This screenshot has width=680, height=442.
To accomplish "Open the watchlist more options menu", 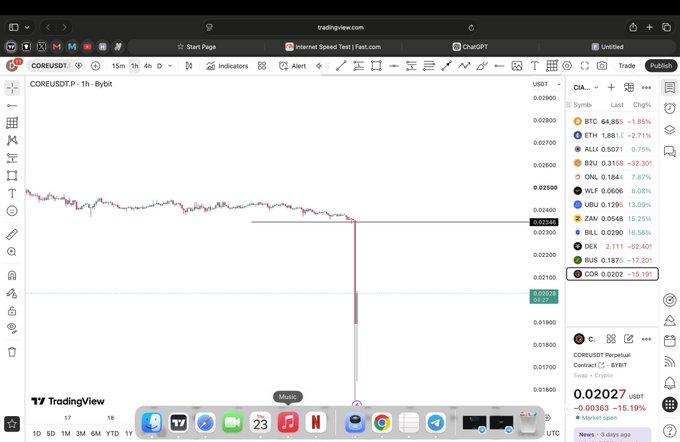I will tap(647, 88).
